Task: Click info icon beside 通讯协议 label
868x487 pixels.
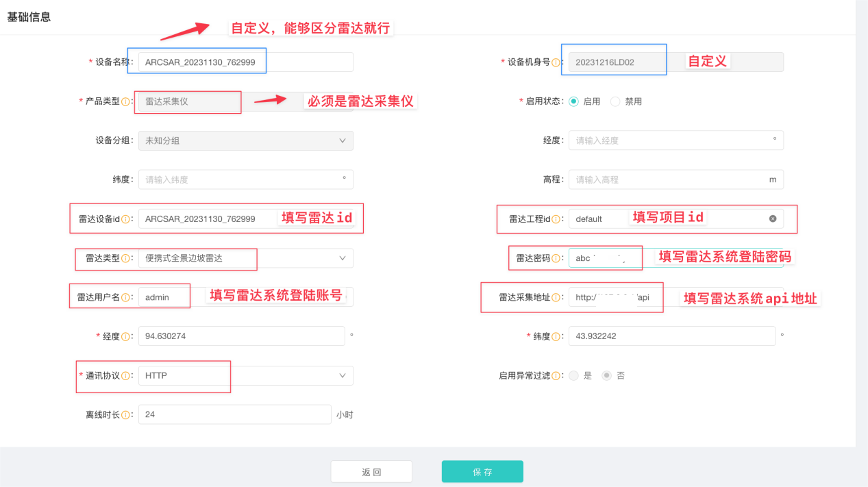Action: pyautogui.click(x=126, y=376)
